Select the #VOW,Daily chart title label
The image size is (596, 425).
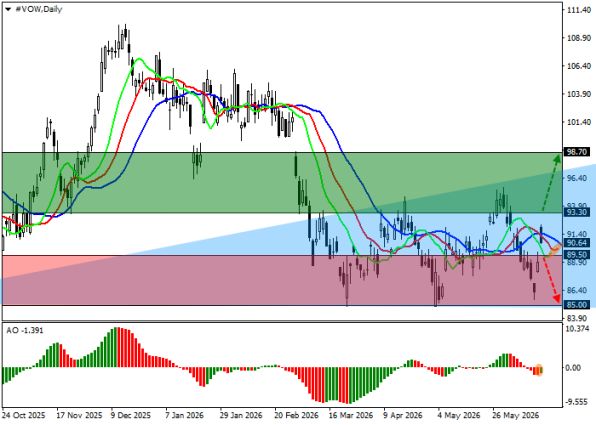point(38,10)
